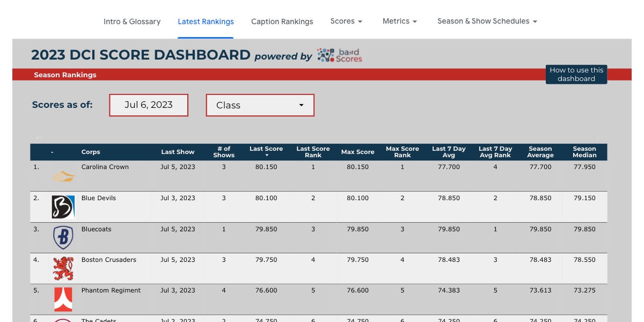Sort by Last 7 Day Avg header

pos(449,152)
